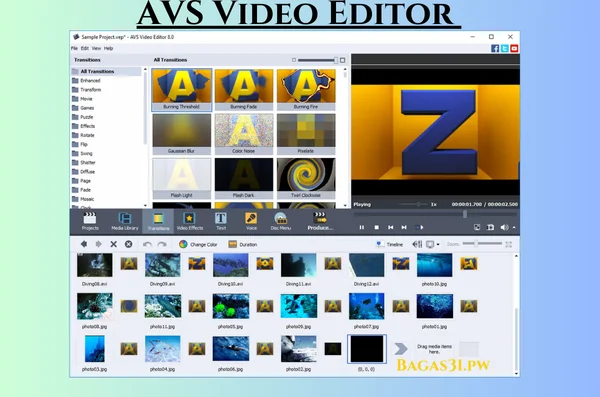Open Video Effects panel
Image resolution: width=600 pixels, height=397 pixels.
click(x=190, y=221)
